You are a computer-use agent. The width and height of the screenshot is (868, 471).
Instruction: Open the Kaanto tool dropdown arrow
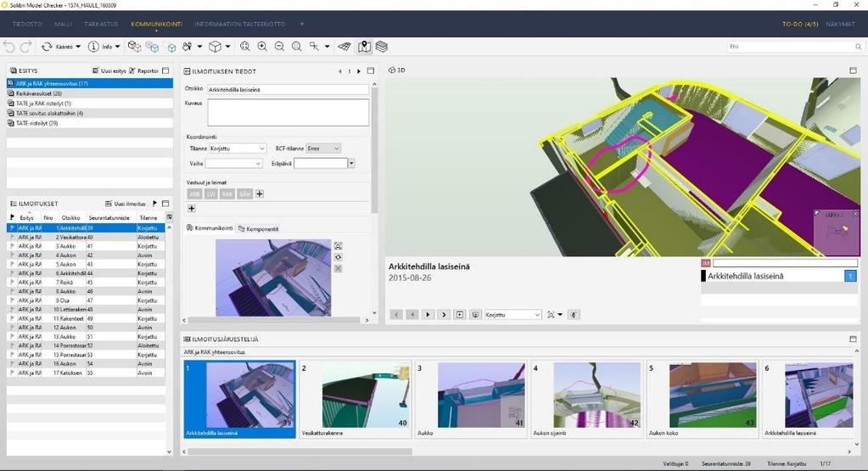click(x=78, y=47)
